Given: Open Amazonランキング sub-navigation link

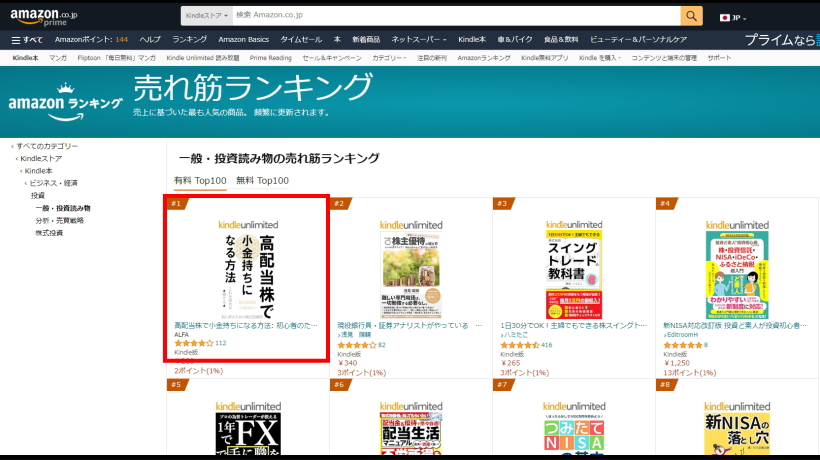Looking at the screenshot, I should 484,58.
